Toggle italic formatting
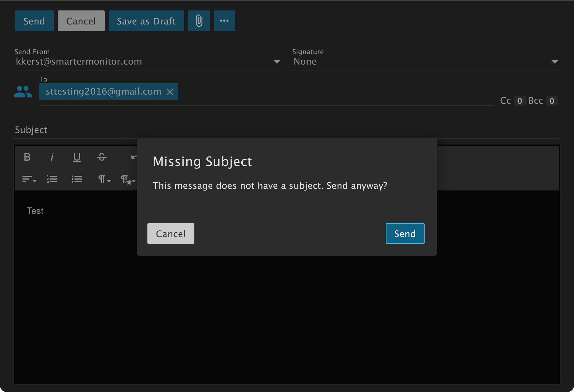 tap(52, 157)
